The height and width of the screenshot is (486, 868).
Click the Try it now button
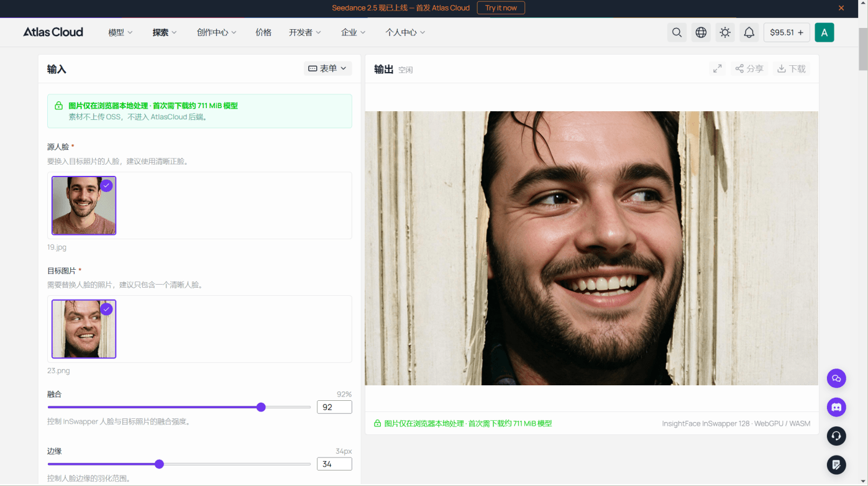pyautogui.click(x=501, y=8)
